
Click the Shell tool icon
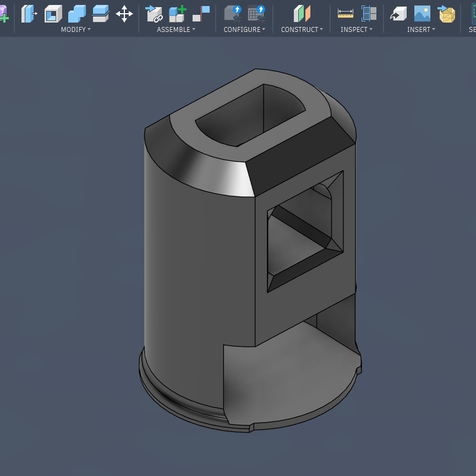(53, 13)
